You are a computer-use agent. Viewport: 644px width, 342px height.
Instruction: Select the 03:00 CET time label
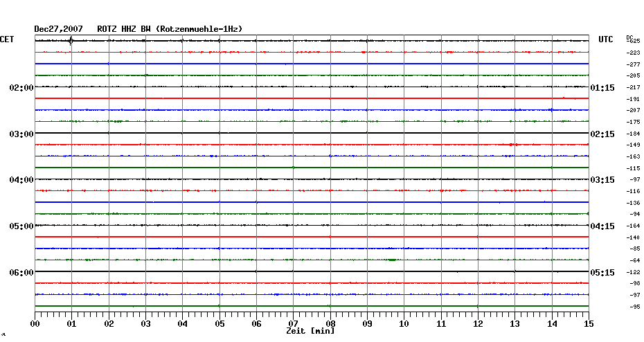tap(21, 134)
